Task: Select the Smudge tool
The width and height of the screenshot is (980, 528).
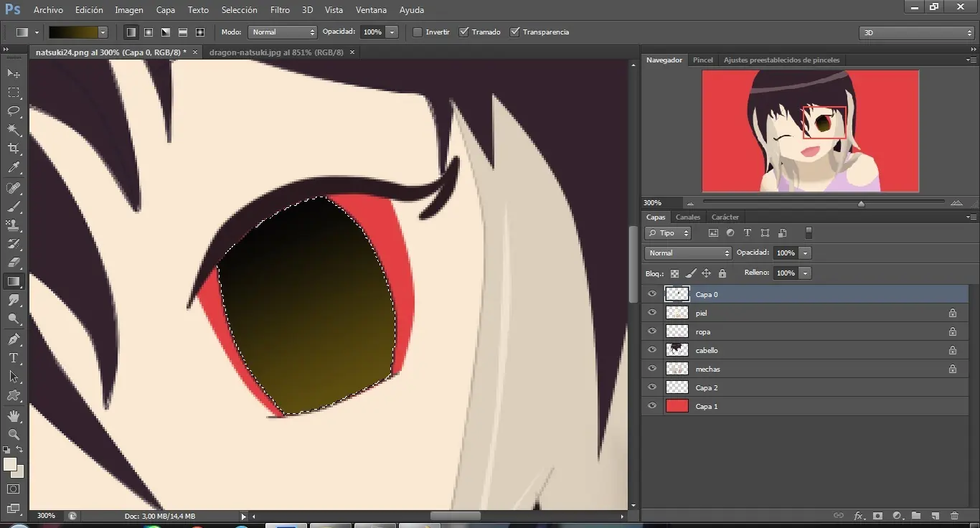Action: (14, 300)
